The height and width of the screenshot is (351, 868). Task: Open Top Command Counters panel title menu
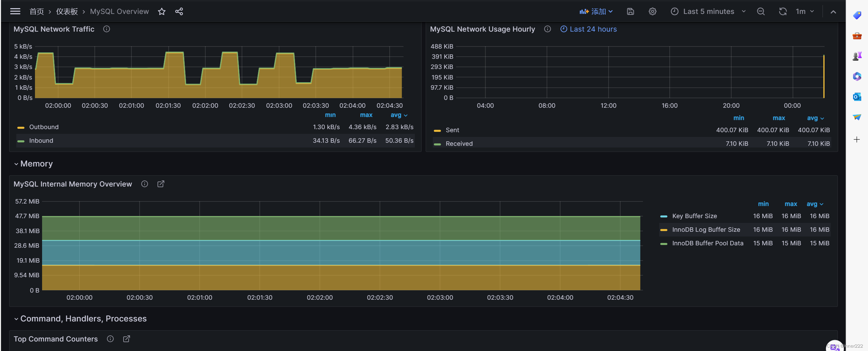56,339
